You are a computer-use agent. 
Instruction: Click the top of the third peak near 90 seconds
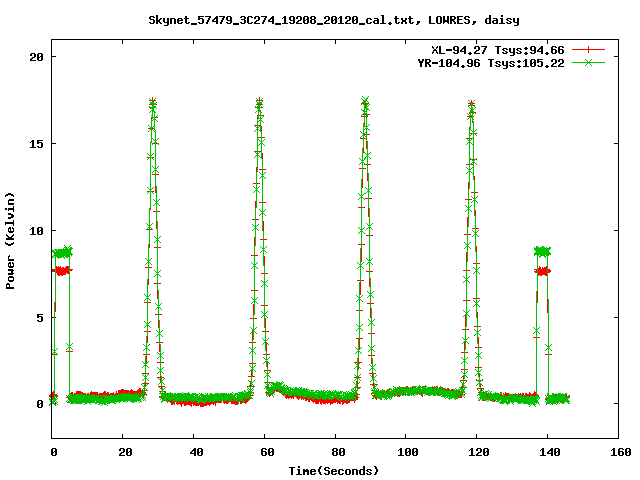click(x=365, y=102)
